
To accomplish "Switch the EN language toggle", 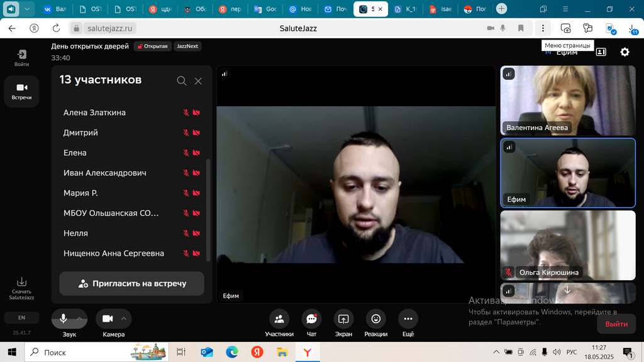I will click(x=21, y=318).
